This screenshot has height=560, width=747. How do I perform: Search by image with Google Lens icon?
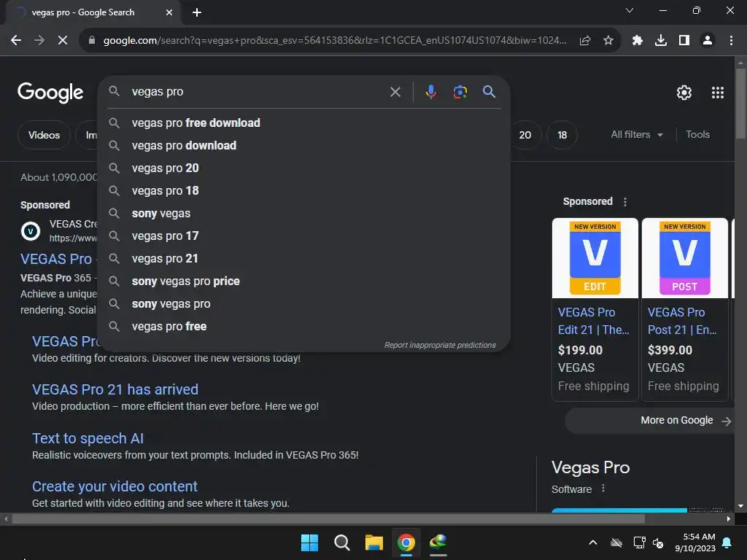pyautogui.click(x=460, y=92)
